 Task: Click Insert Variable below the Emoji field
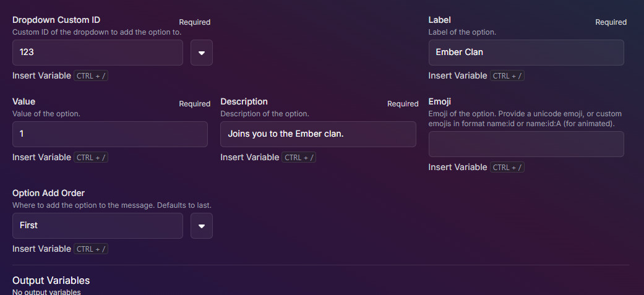coord(458,167)
